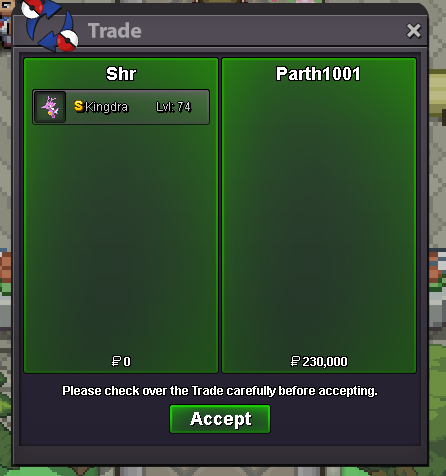Select the Kingdra sprite thumbnail
Viewport: 446px width, 476px height.
(x=50, y=107)
